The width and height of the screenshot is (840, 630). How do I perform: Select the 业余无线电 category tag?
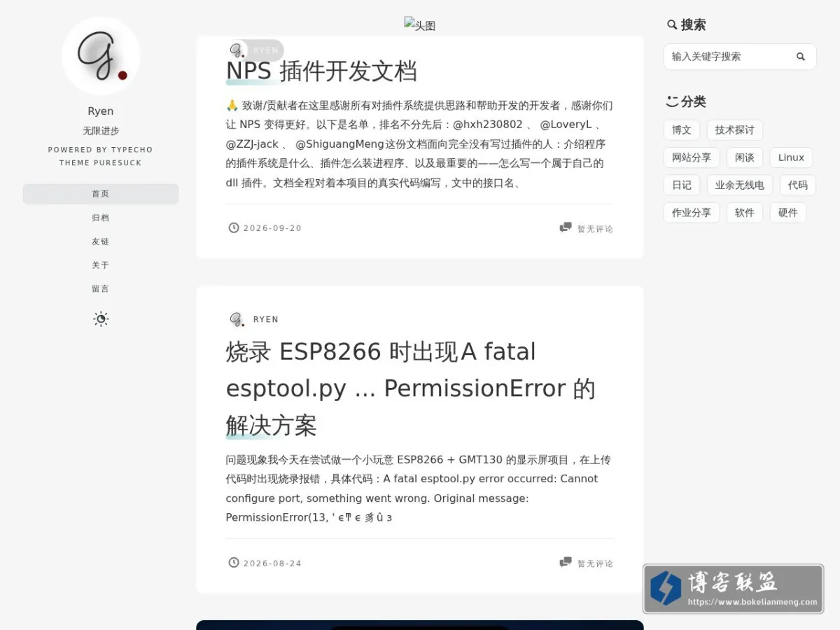(x=740, y=185)
